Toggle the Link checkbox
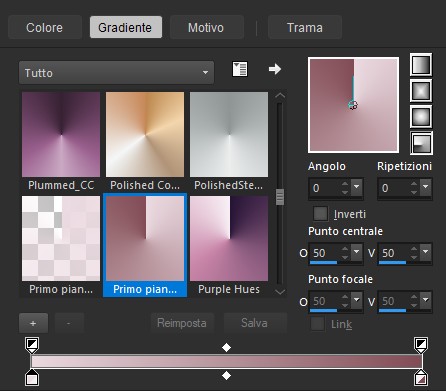The image size is (446, 391). (x=317, y=324)
